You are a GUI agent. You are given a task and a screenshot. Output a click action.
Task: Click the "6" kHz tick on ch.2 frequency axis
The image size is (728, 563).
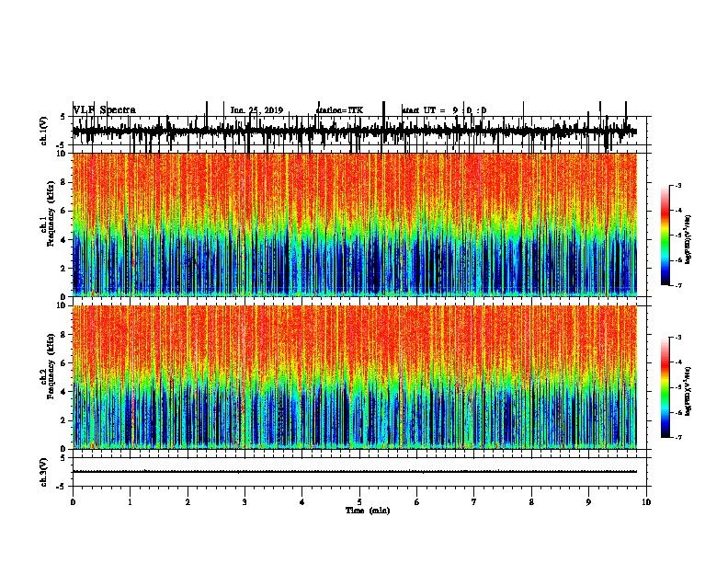(x=64, y=362)
